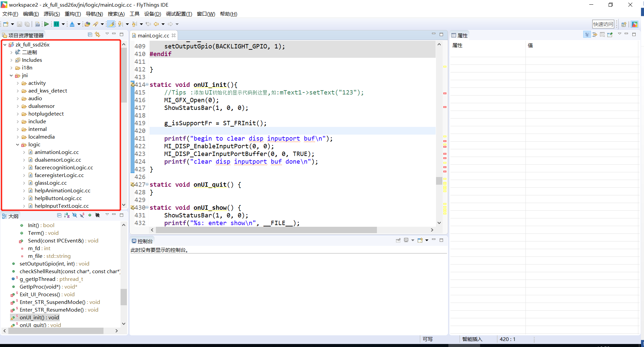The height and width of the screenshot is (347, 644).
Task: Click the editor horizontal scrollbar
Action: pyautogui.click(x=266, y=230)
